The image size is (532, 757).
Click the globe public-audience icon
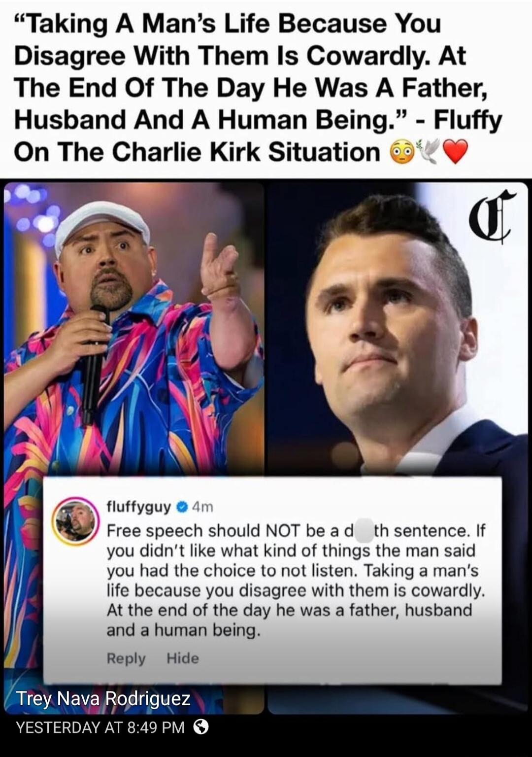(200, 726)
